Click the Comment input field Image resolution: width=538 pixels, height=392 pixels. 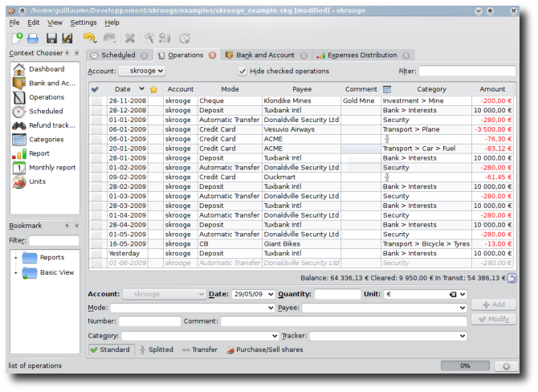pyautogui.click(x=344, y=321)
